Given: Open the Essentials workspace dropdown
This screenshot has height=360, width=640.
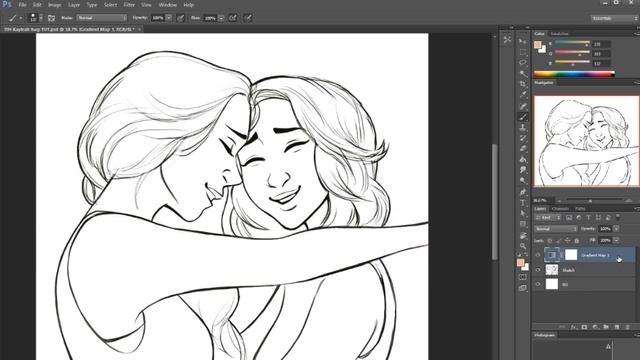Looking at the screenshot, I should [x=614, y=18].
